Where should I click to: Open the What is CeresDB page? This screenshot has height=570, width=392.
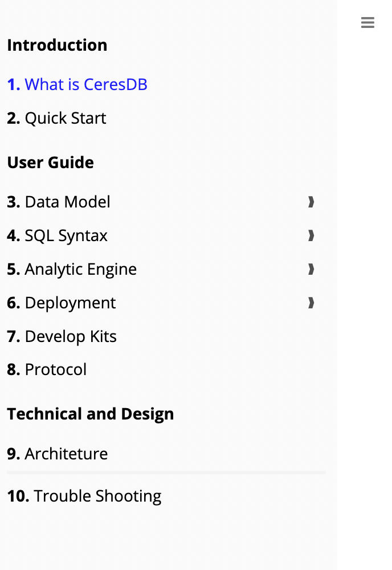tap(77, 84)
